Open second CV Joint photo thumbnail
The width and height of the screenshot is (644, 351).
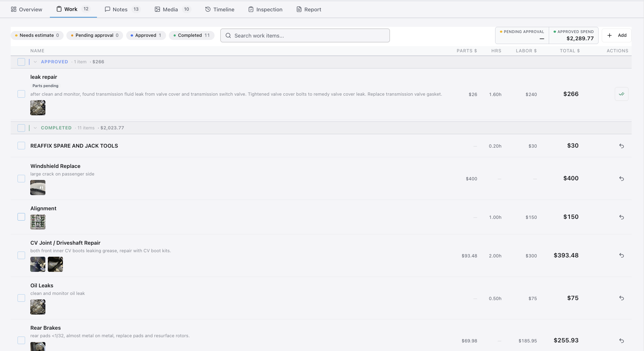55,264
